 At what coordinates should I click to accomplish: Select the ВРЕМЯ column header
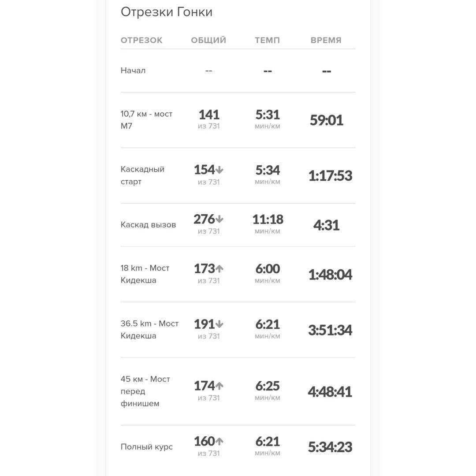pyautogui.click(x=326, y=40)
